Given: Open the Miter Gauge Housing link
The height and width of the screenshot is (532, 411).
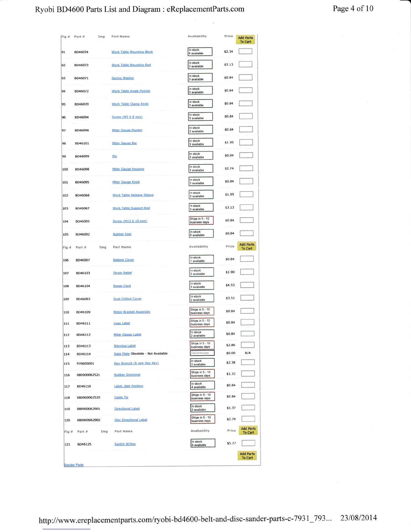Looking at the screenshot, I should [x=128, y=169].
